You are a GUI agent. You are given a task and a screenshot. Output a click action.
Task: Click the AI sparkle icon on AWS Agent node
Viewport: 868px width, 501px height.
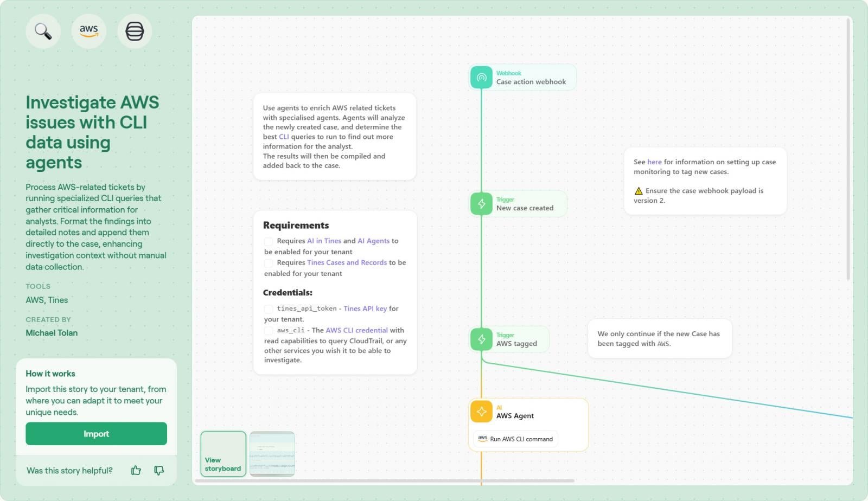point(481,411)
